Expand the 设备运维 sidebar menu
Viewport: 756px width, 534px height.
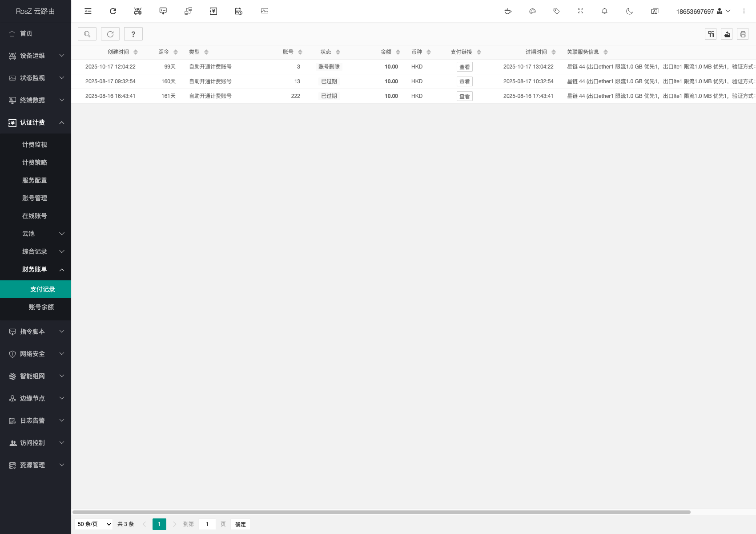36,56
